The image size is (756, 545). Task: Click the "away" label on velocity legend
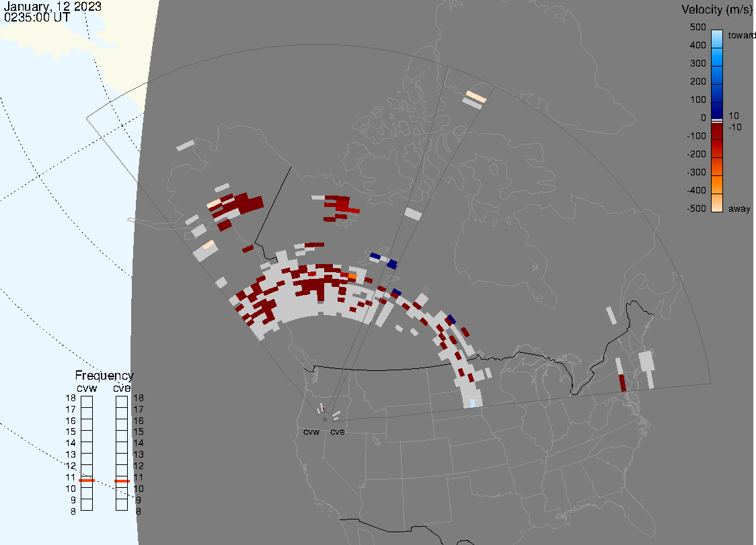coord(739,208)
